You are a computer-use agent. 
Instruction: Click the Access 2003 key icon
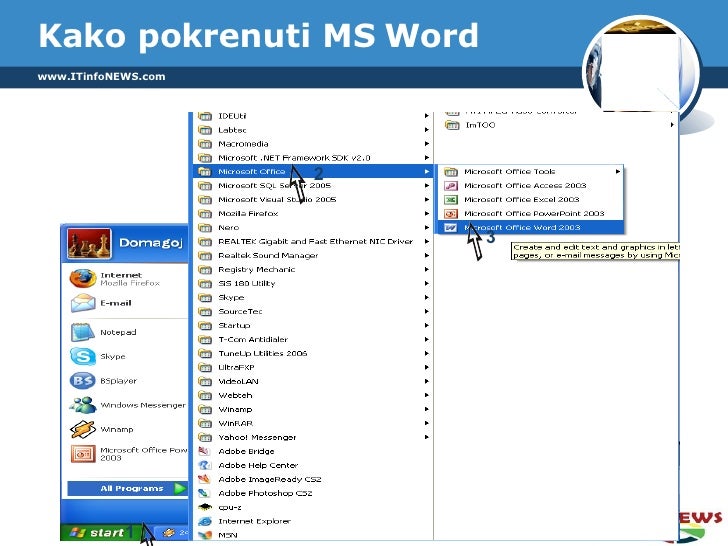point(451,186)
